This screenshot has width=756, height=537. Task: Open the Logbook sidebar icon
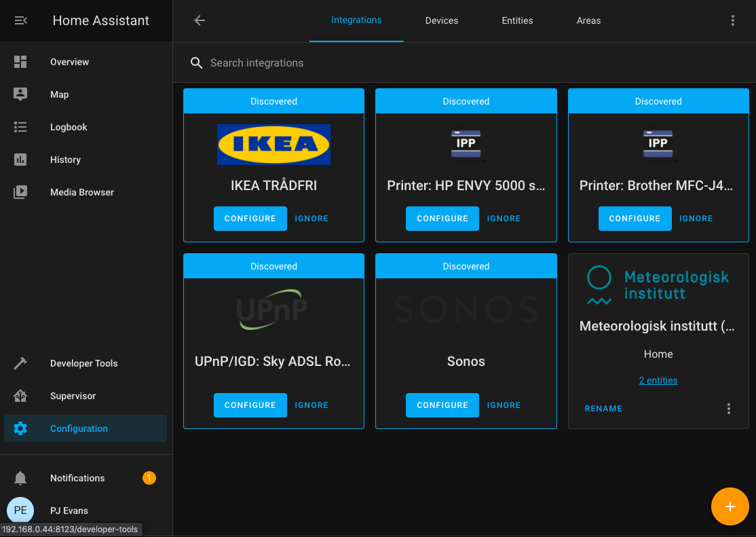[x=20, y=127]
